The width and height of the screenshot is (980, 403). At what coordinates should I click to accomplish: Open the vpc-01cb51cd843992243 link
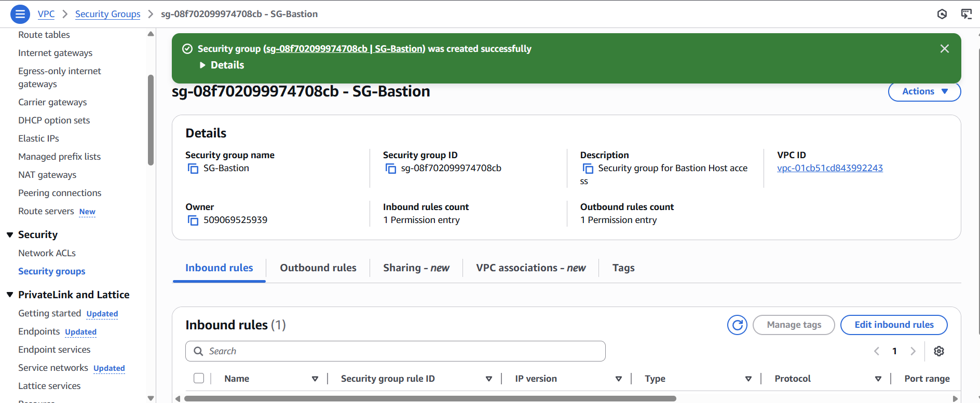click(830, 168)
